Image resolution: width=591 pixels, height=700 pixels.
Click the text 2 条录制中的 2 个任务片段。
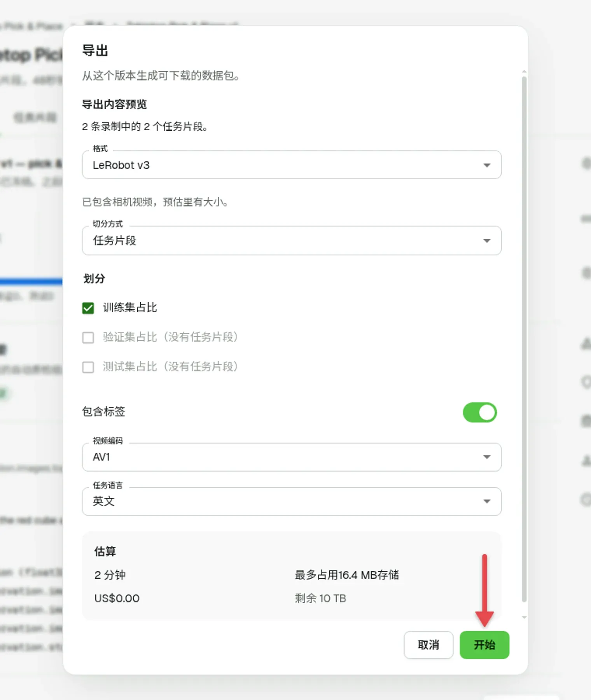[145, 126]
